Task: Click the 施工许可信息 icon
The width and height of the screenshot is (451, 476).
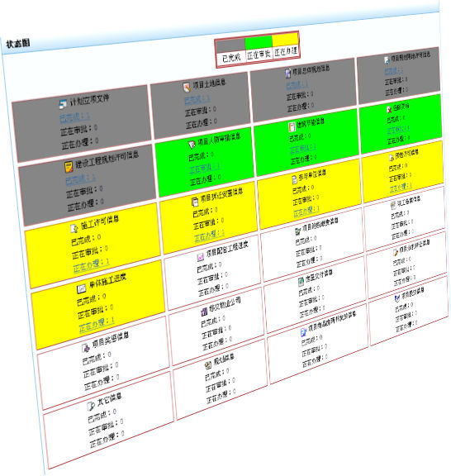Action: 74,228
